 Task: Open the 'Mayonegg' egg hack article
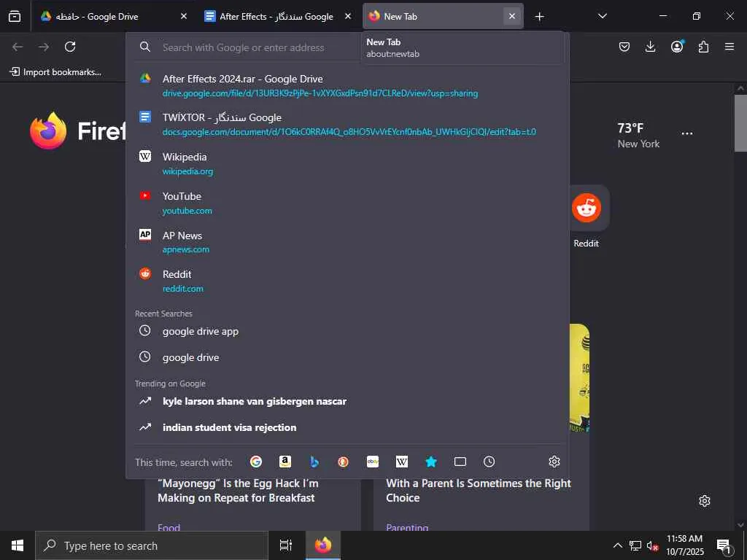tap(238, 491)
